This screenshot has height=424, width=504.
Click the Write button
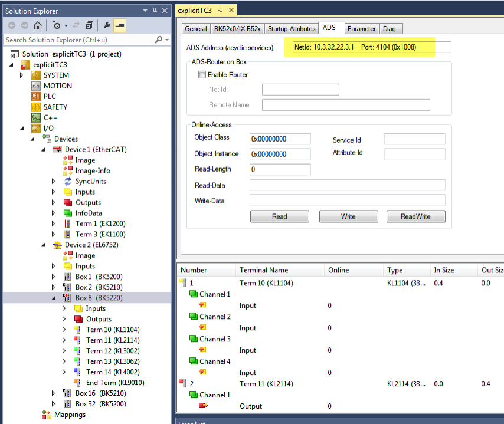[x=348, y=216]
